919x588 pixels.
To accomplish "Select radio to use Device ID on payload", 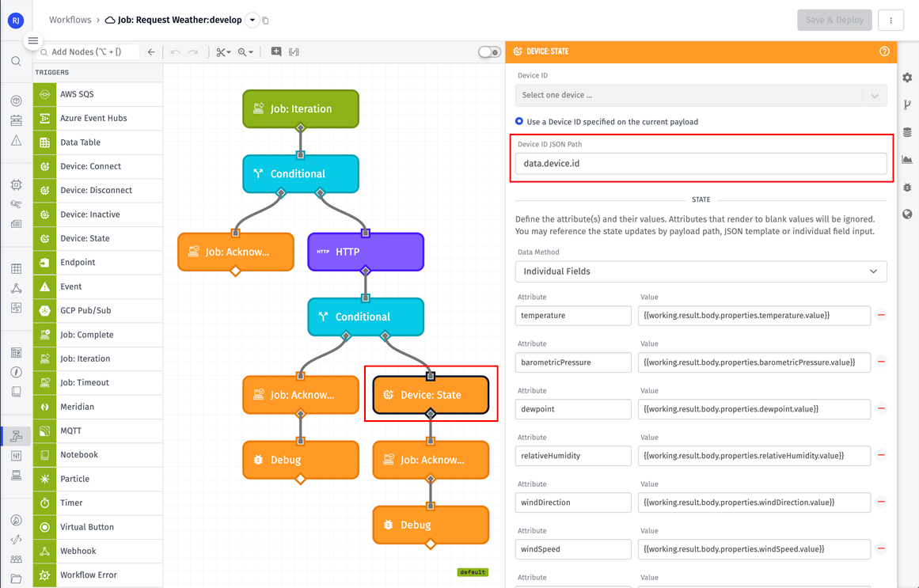I will tap(519, 121).
